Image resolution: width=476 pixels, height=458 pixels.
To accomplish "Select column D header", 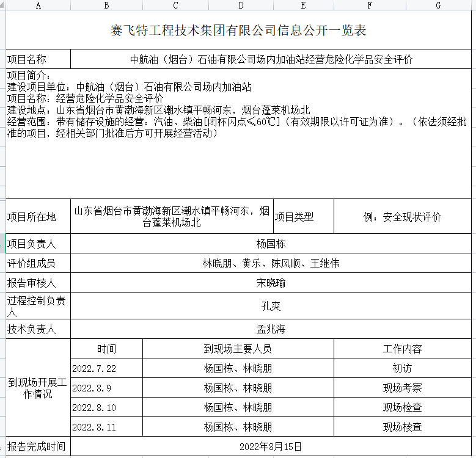I will tap(241, 5).
